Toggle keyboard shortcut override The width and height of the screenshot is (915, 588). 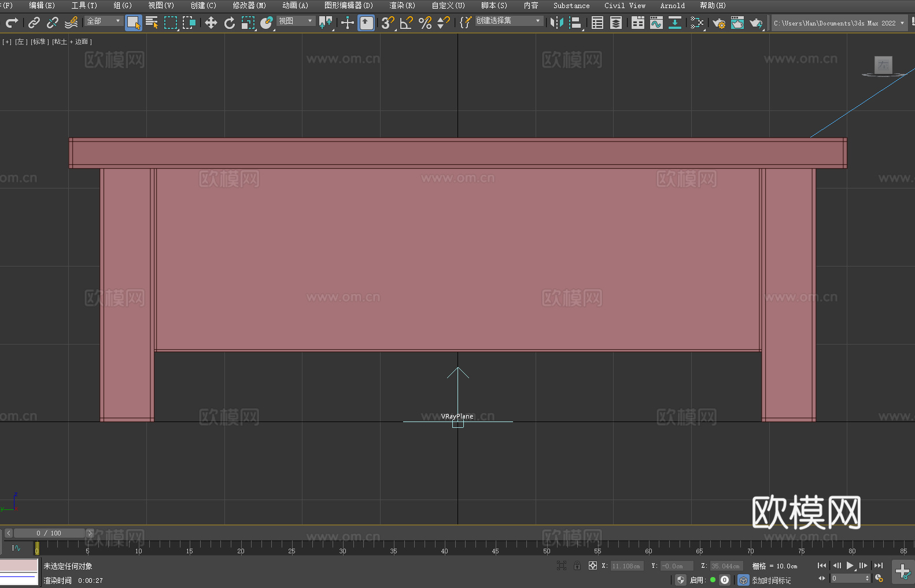click(366, 23)
